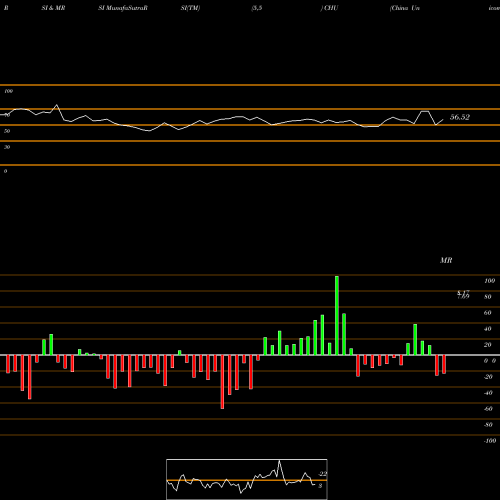This screenshot has width=500, height=500.
Task: Click the 30 label on RSI axis
Action: point(7,147)
